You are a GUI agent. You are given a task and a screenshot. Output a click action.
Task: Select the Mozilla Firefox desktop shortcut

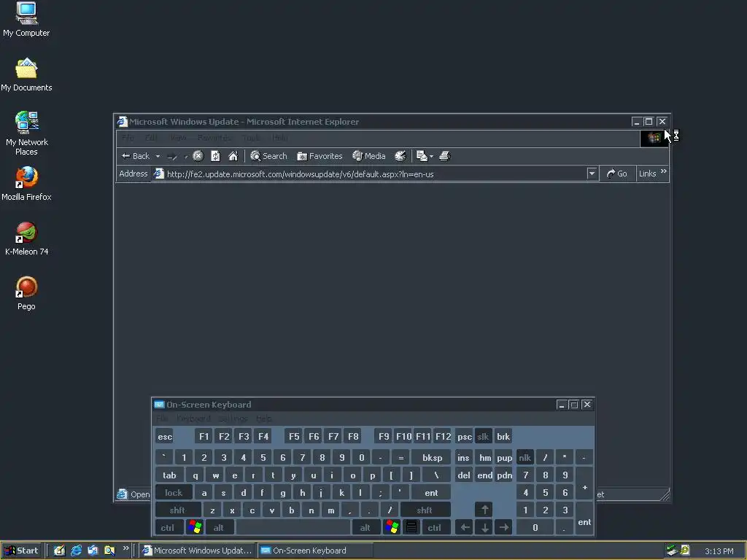pyautogui.click(x=26, y=184)
